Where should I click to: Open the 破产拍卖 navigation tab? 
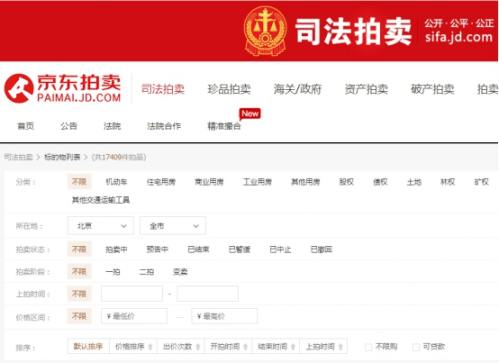click(432, 89)
